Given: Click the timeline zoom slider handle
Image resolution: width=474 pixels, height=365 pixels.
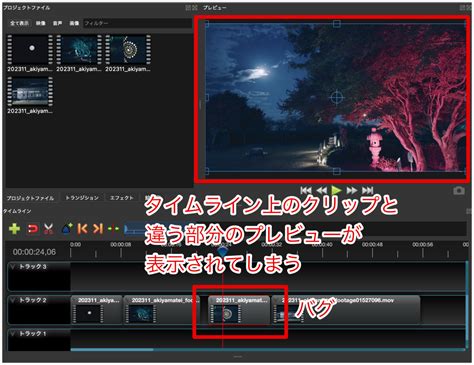Looking at the screenshot, I should (126, 229).
